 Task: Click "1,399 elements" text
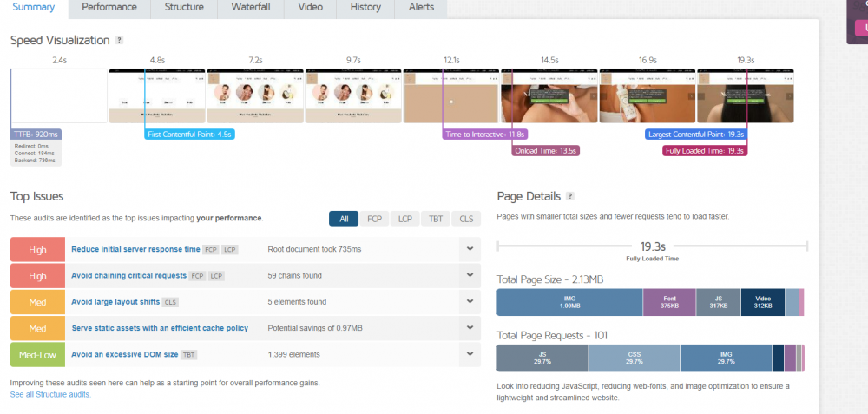tap(293, 354)
